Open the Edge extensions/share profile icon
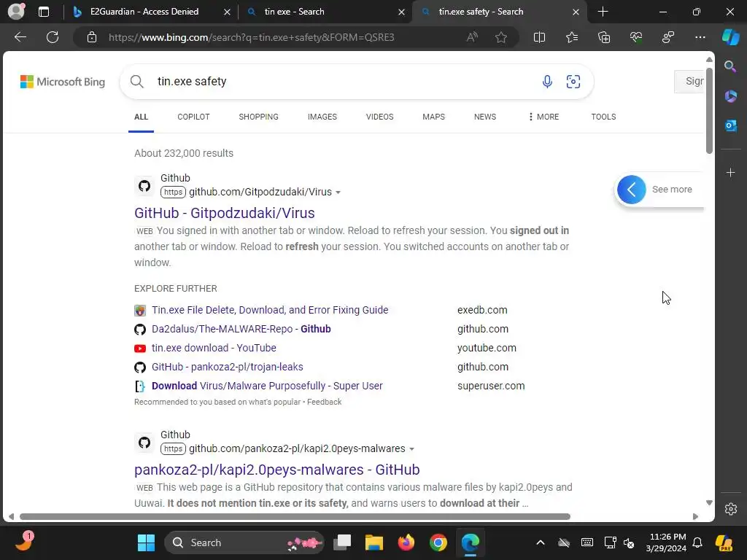 [x=668, y=37]
